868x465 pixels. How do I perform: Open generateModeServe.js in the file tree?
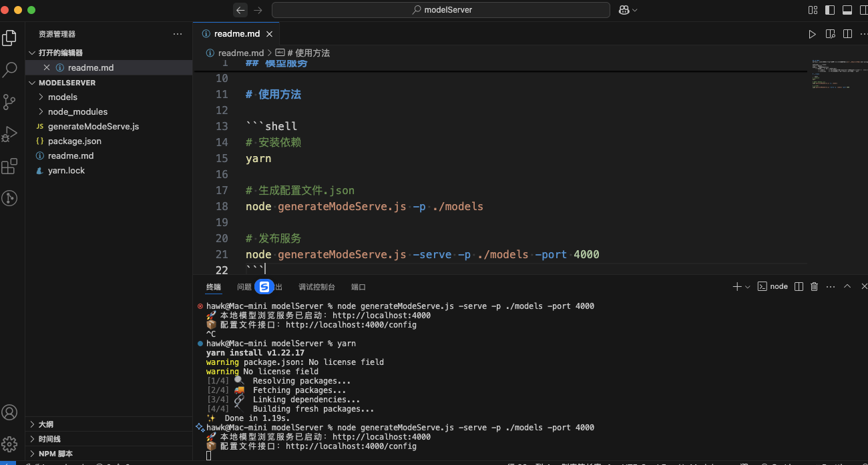(109, 126)
